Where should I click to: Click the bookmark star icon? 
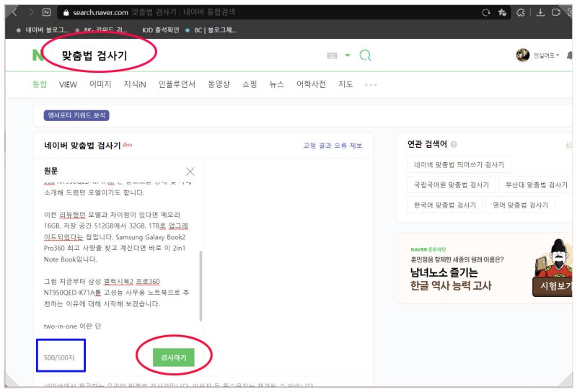[x=502, y=12]
